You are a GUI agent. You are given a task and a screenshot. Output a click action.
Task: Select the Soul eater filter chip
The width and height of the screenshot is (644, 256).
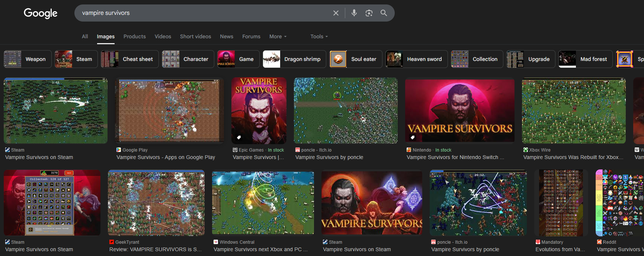click(x=356, y=59)
